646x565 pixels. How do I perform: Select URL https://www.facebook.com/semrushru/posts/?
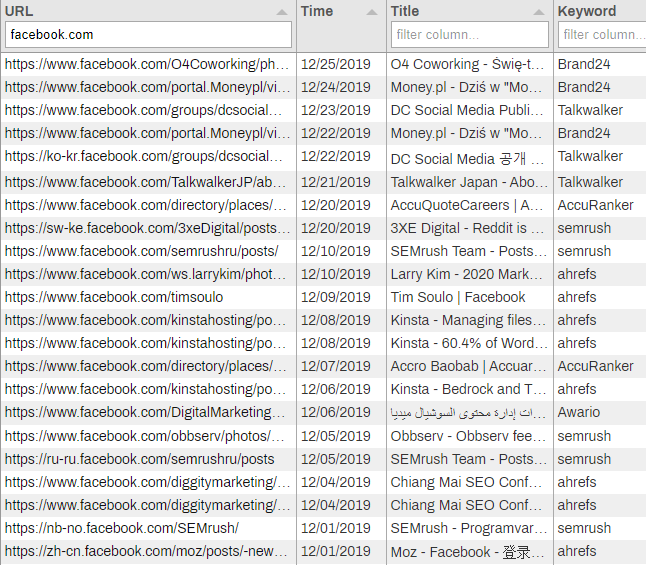tap(141, 251)
